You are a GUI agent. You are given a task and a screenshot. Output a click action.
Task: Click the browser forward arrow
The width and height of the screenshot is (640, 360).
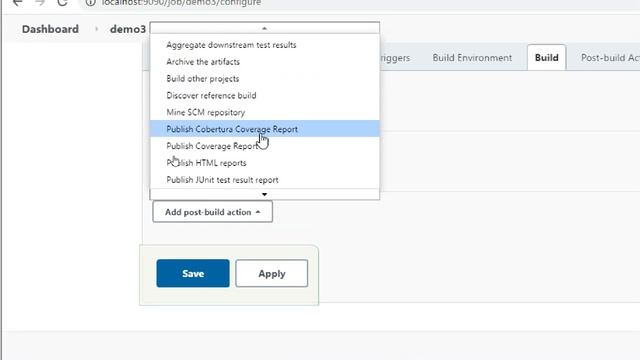(40, 2)
